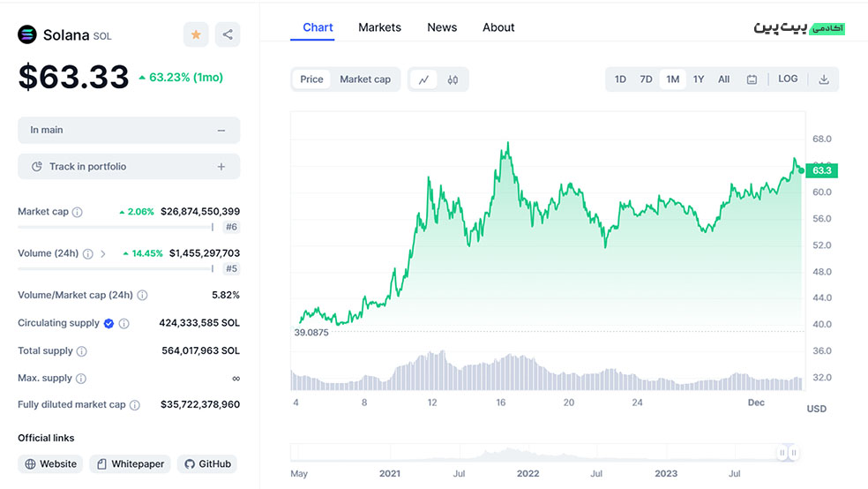Click the 5.82% volume ratio value

(226, 295)
